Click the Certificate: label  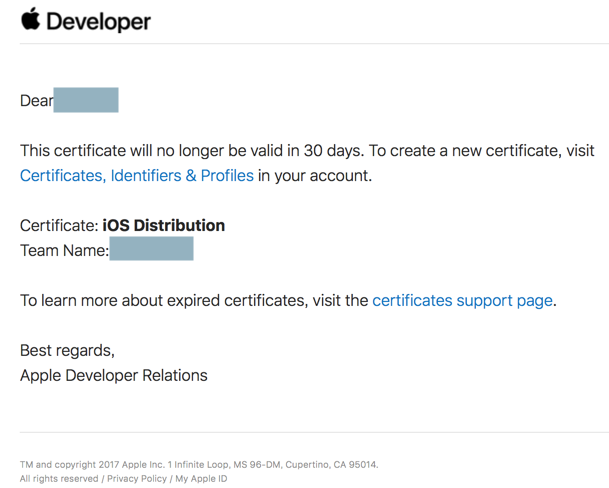(x=59, y=225)
